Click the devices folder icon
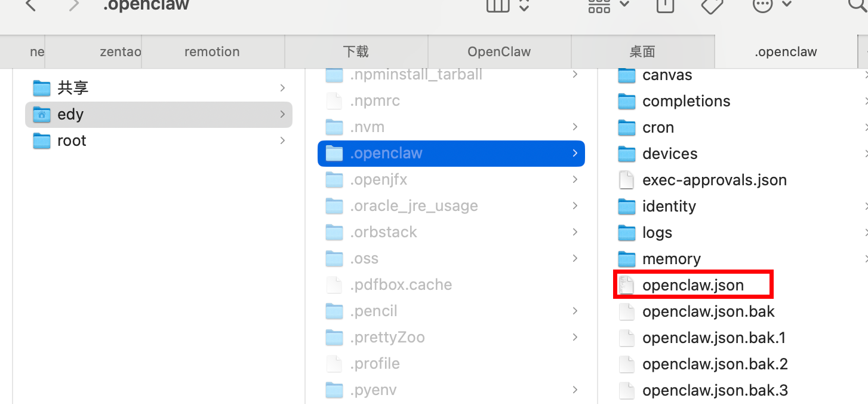Image resolution: width=868 pixels, height=404 pixels. [x=627, y=154]
